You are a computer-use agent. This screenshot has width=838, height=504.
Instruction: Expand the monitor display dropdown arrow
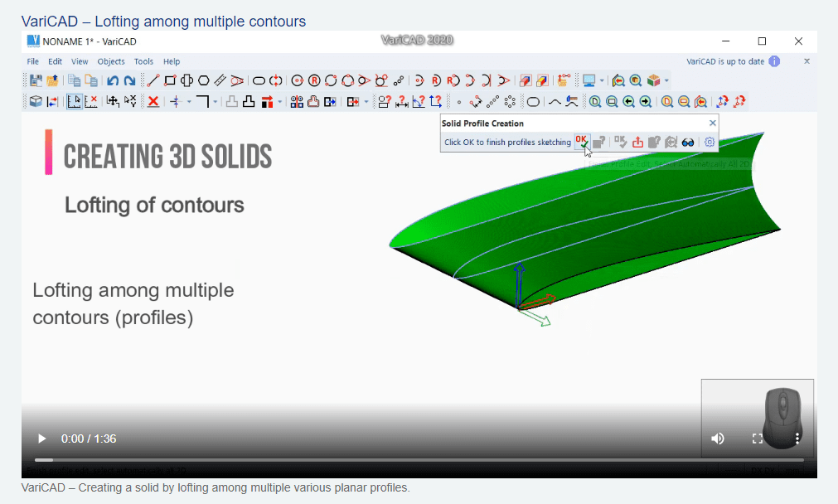pos(602,80)
